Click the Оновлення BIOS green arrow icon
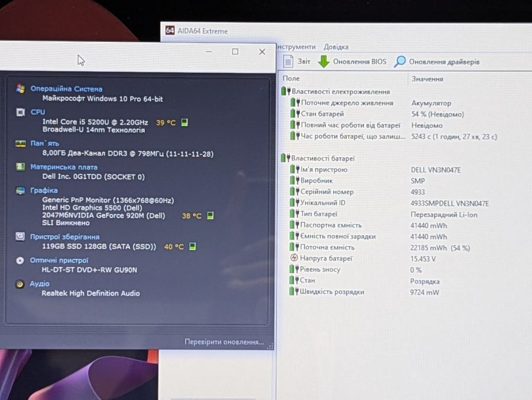This screenshot has width=532, height=400. [x=324, y=62]
